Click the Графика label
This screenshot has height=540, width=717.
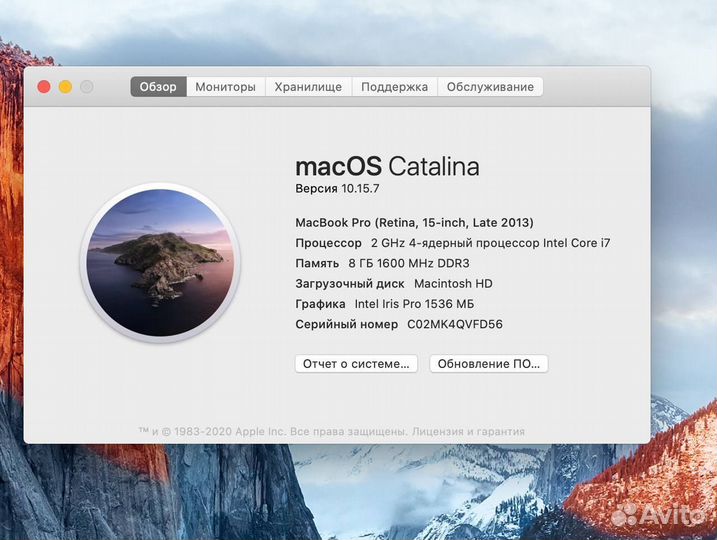[x=320, y=304]
